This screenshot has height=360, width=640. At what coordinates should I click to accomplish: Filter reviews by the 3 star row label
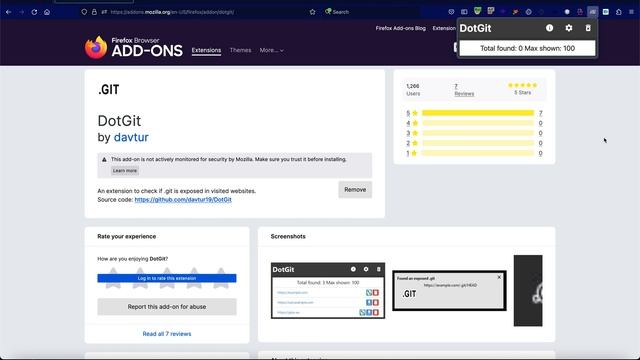click(x=412, y=133)
